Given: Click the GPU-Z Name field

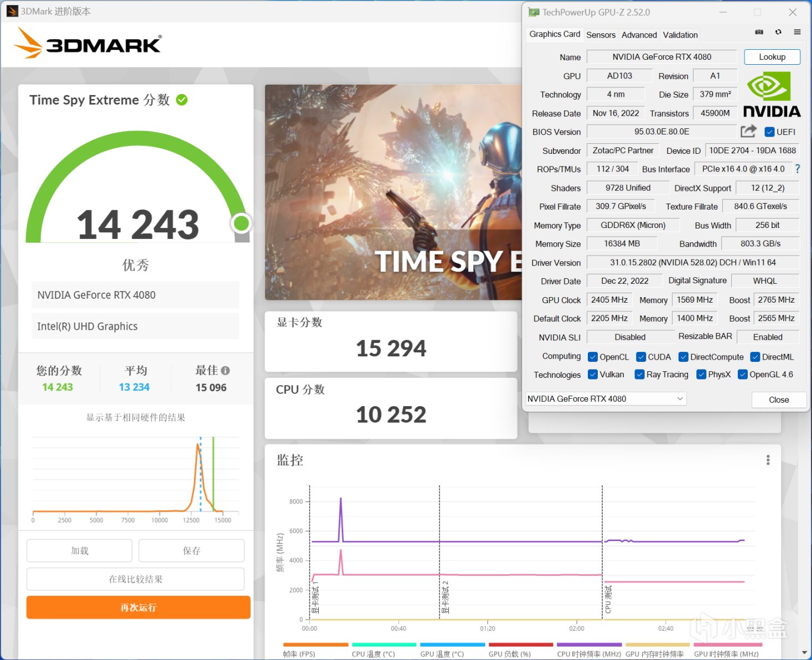Looking at the screenshot, I should tap(661, 56).
